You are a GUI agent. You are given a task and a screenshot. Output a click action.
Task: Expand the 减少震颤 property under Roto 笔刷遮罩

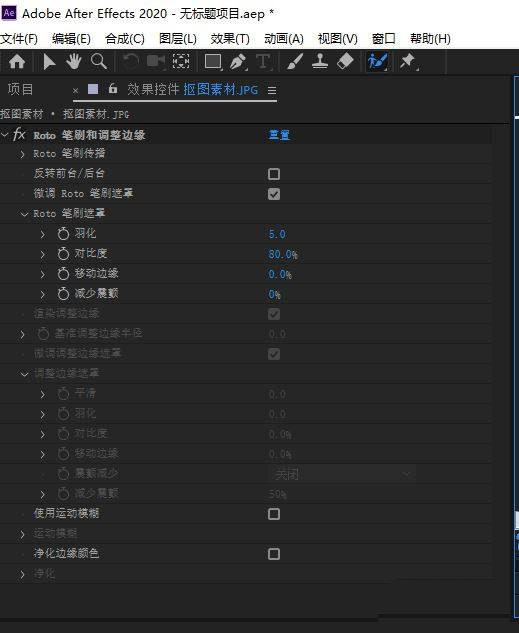pos(43,294)
